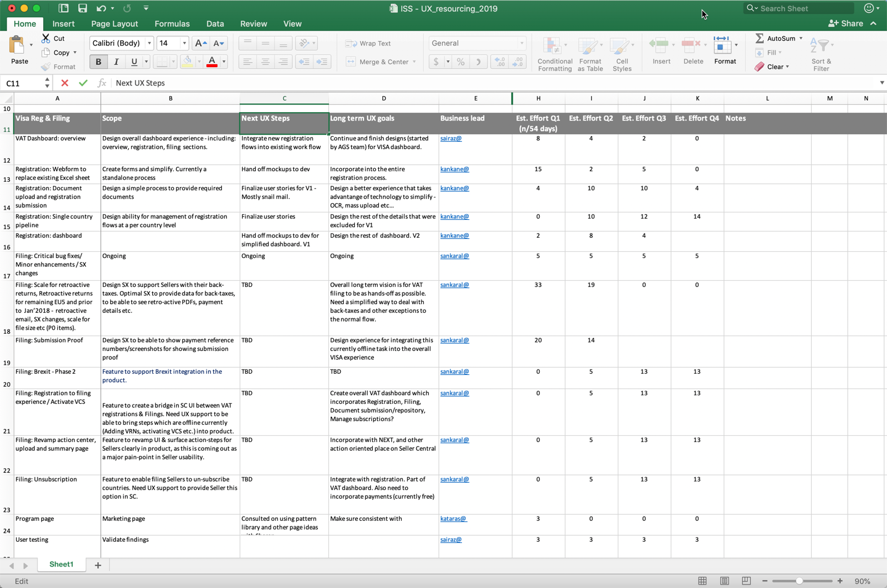The width and height of the screenshot is (887, 588).
Task: Cancel the formula bar entry with the X
Action: [x=65, y=83]
